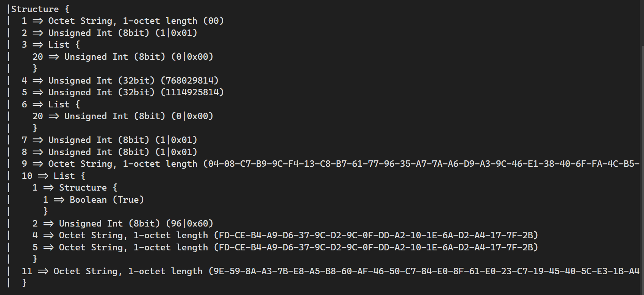The image size is (644, 295).
Task: Click the value 1114925814
Action: click(x=192, y=92)
